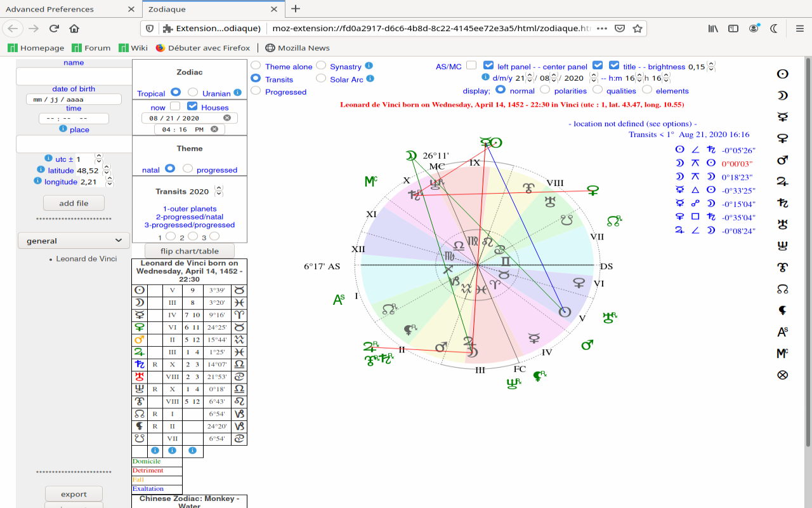Open the general category dropdown

[74, 241]
